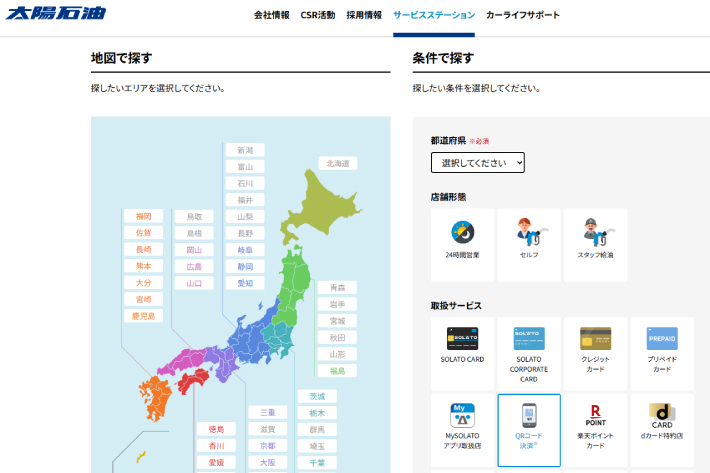Open the CSR活動 menu item

319,15
